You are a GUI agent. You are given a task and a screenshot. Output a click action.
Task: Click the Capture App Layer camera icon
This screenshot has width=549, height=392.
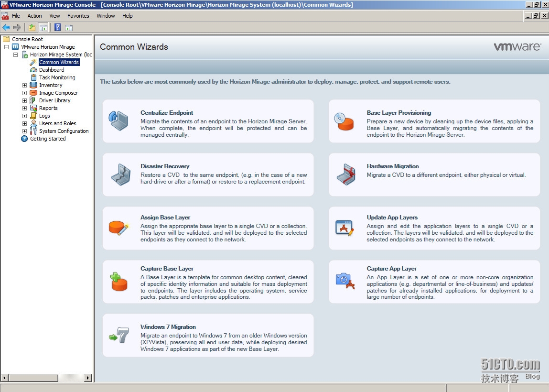(345, 281)
